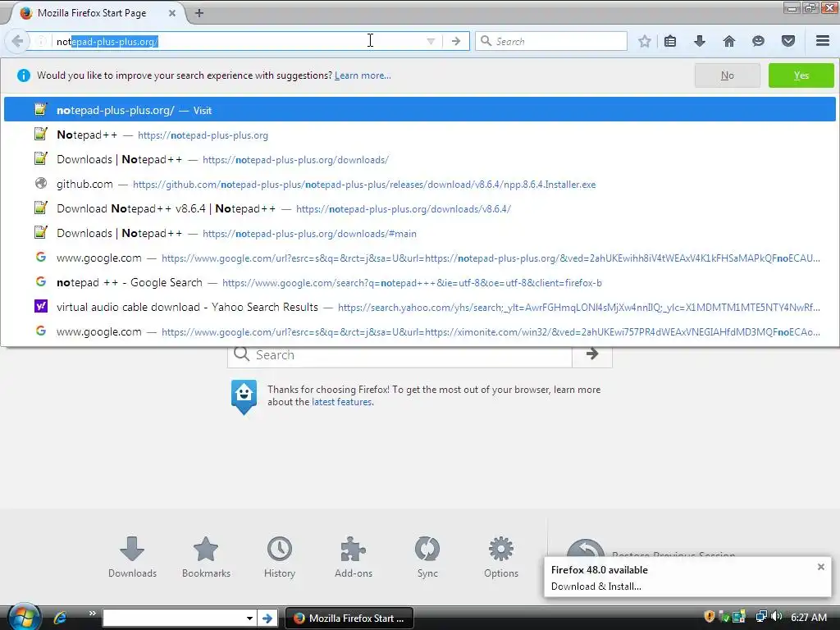Open the taskbar address dropdown arrow
The width and height of the screenshot is (840, 630).
[x=249, y=619]
